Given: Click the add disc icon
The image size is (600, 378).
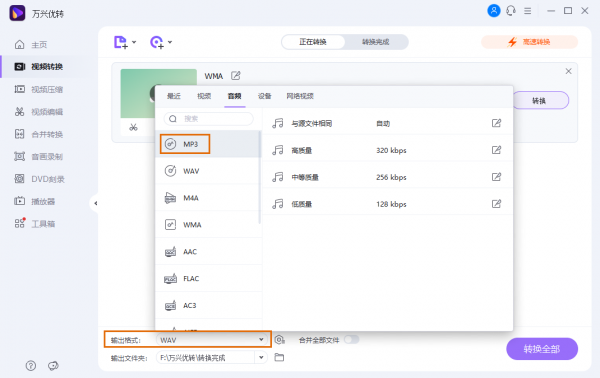Looking at the screenshot, I should point(157,42).
